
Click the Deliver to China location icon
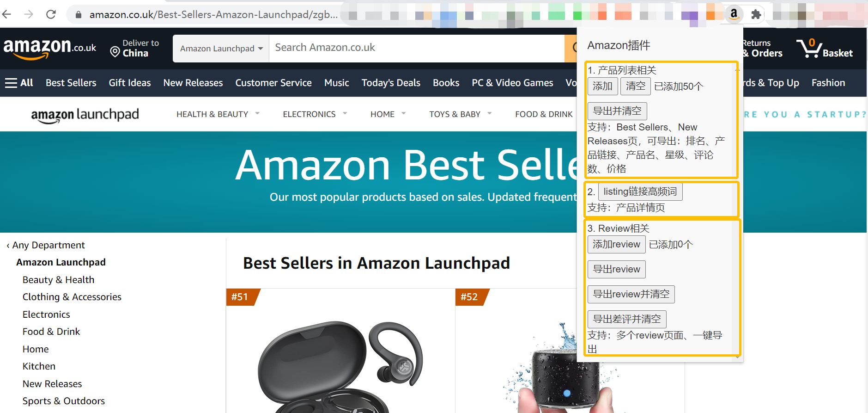pyautogui.click(x=115, y=51)
